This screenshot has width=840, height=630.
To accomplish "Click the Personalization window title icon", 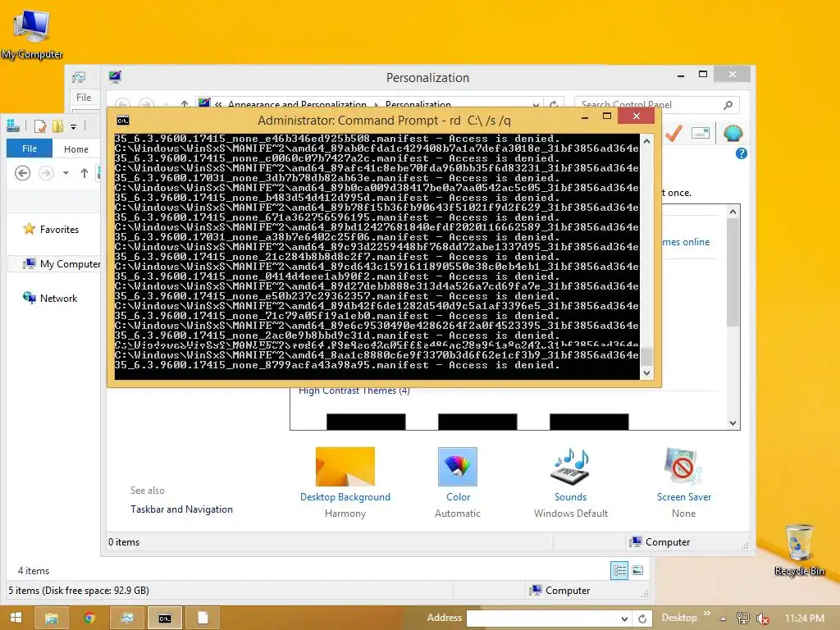I will pyautogui.click(x=115, y=77).
